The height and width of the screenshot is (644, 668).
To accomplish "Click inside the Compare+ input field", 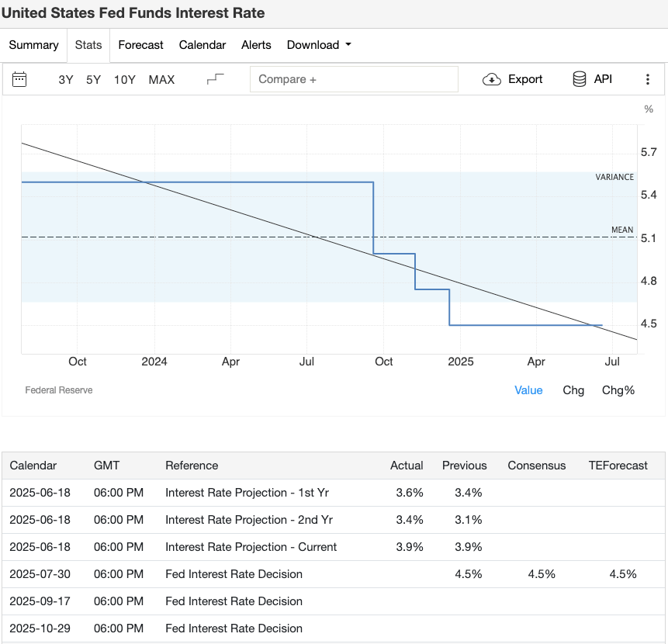I will [x=354, y=78].
